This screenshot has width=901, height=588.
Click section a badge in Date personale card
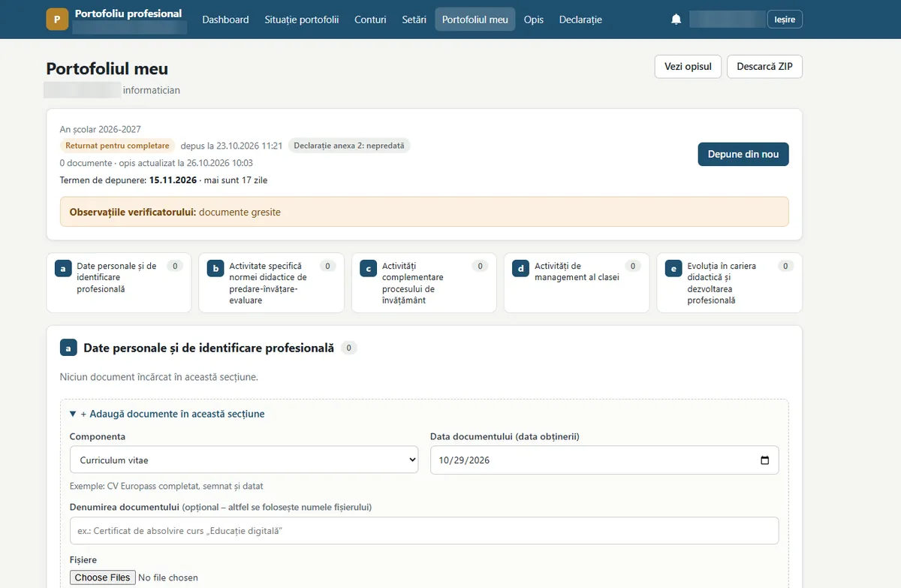pos(63,269)
